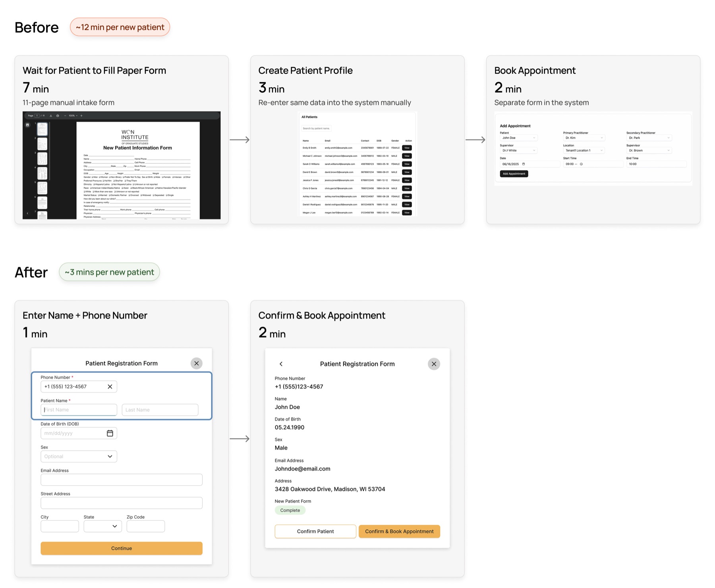
Task: Select PDF page 6 thumbnail
Action: 42,202
